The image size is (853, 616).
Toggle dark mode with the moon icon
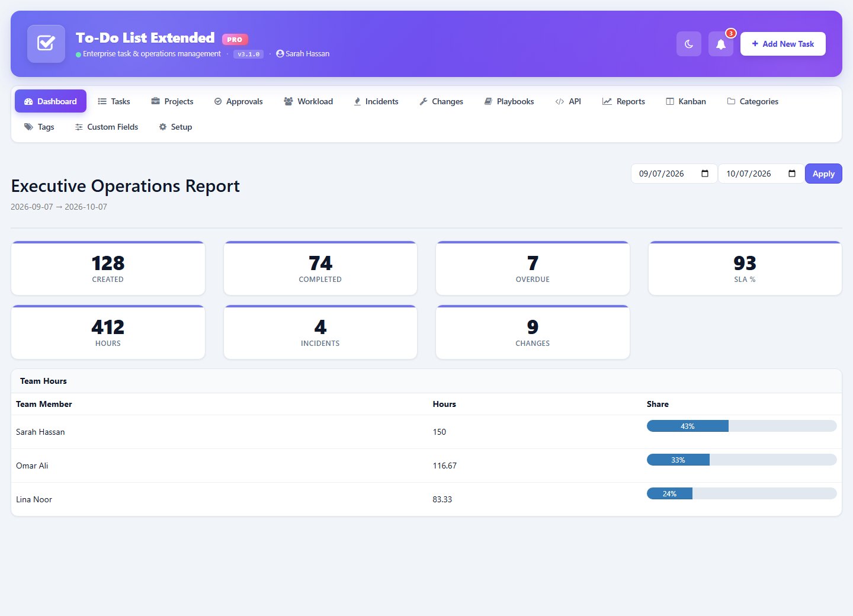689,44
